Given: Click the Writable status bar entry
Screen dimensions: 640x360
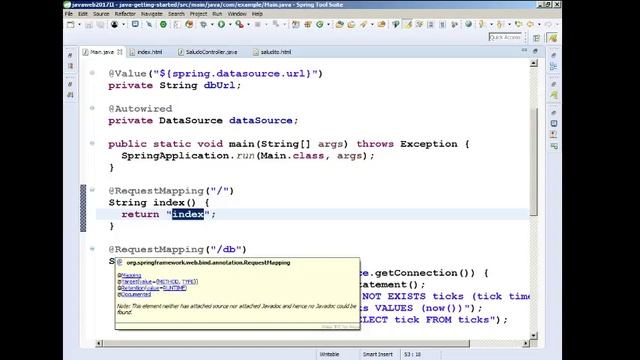Looking at the screenshot, I should pos(329,354).
